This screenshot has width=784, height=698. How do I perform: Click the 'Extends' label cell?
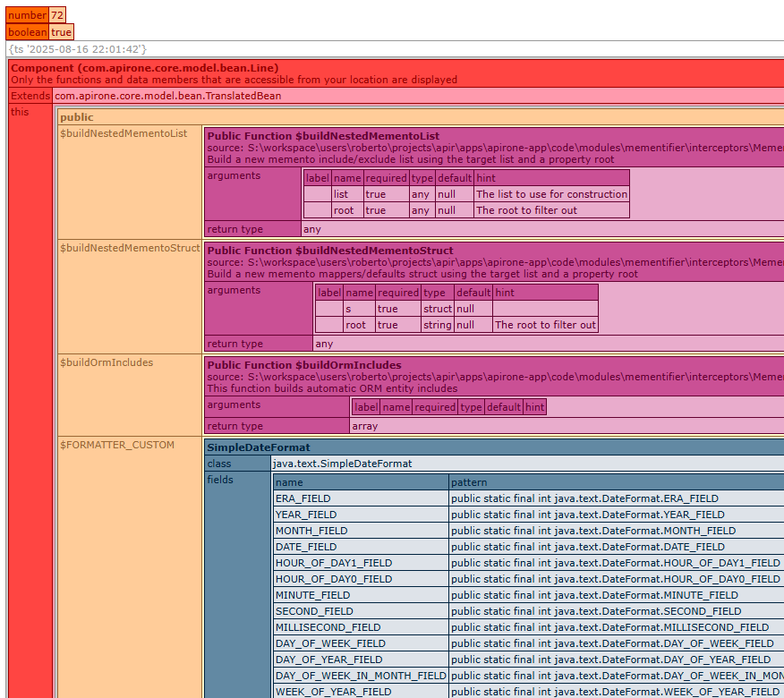[30, 96]
